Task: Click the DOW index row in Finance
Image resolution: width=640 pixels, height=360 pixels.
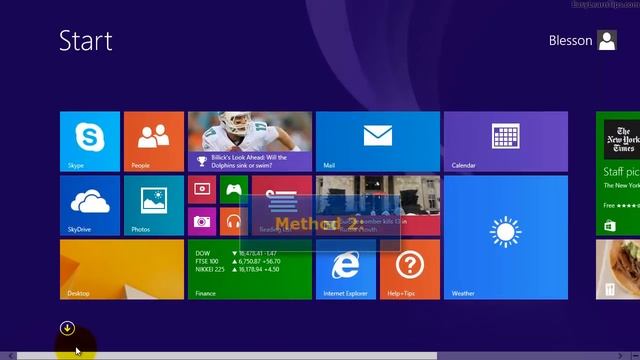Action: click(x=236, y=253)
